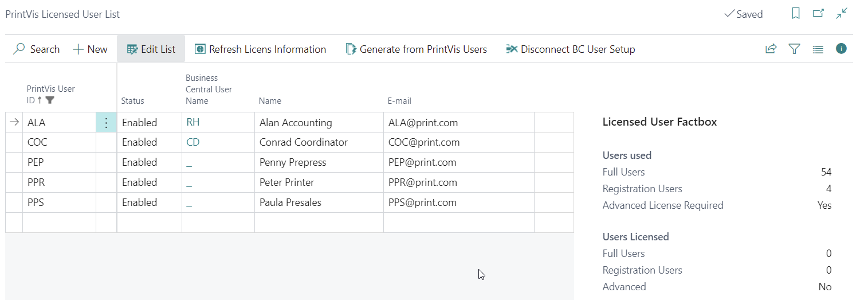Open E-mail column header menu

click(x=399, y=101)
